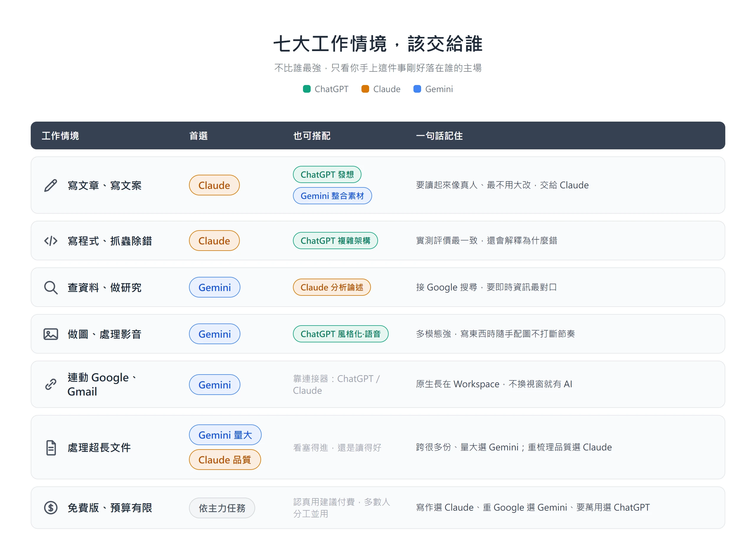The height and width of the screenshot is (536, 756).
Task: Click the image icon beside 做圖、處理影音
Action: point(51,334)
